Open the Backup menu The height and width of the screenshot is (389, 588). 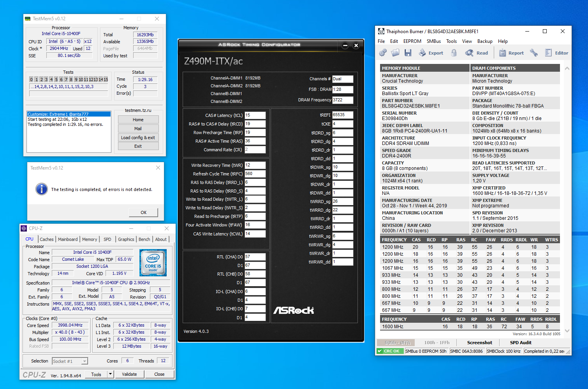point(485,41)
